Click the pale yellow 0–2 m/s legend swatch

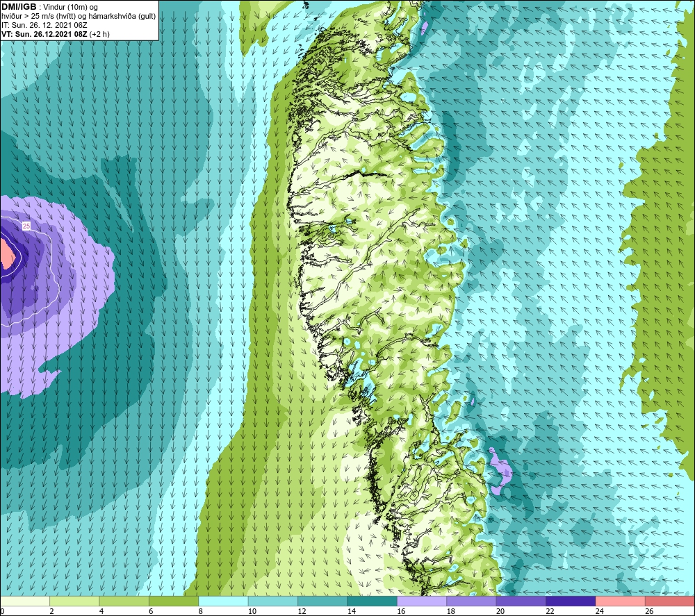click(25, 601)
